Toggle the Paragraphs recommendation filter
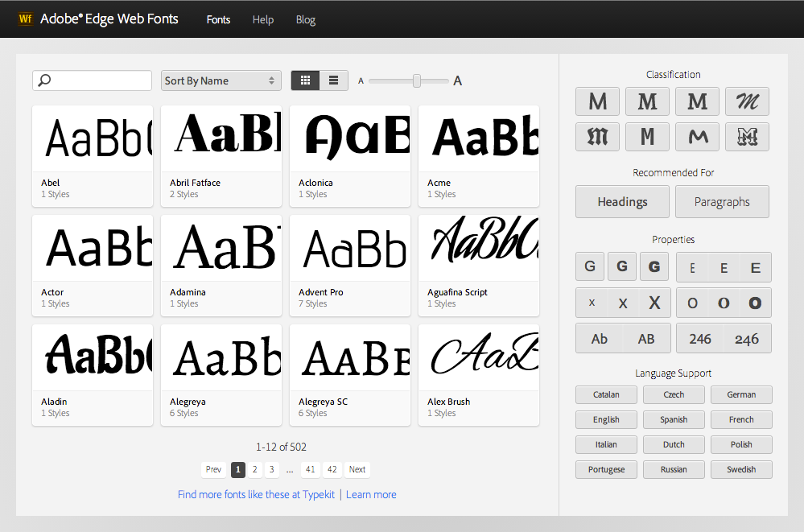Image resolution: width=804 pixels, height=532 pixels. (722, 202)
